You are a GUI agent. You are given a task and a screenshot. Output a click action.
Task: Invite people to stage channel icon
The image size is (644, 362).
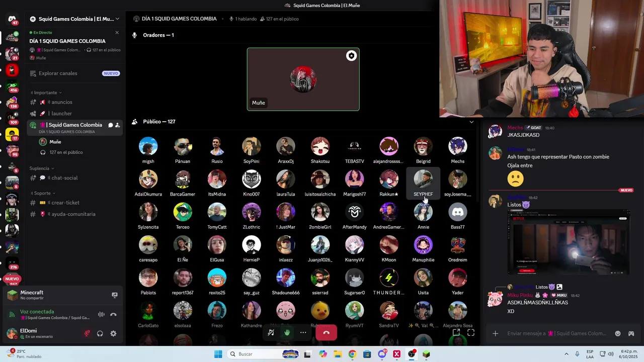tap(117, 125)
